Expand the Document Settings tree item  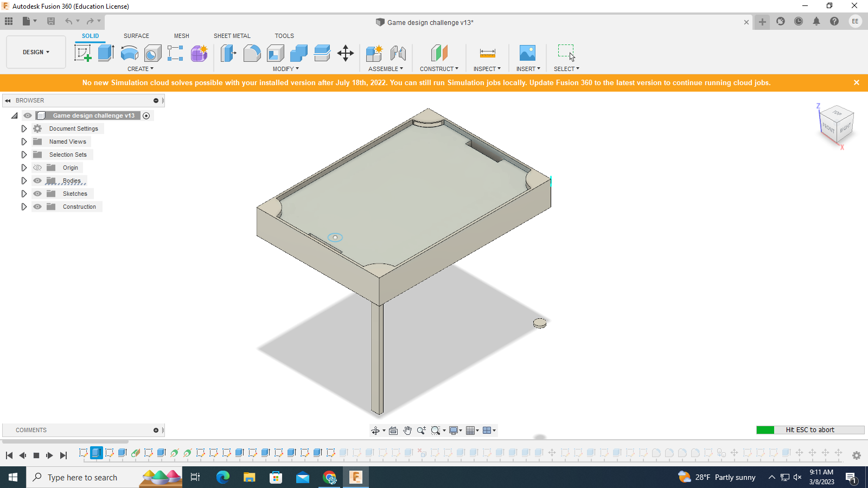click(x=24, y=129)
